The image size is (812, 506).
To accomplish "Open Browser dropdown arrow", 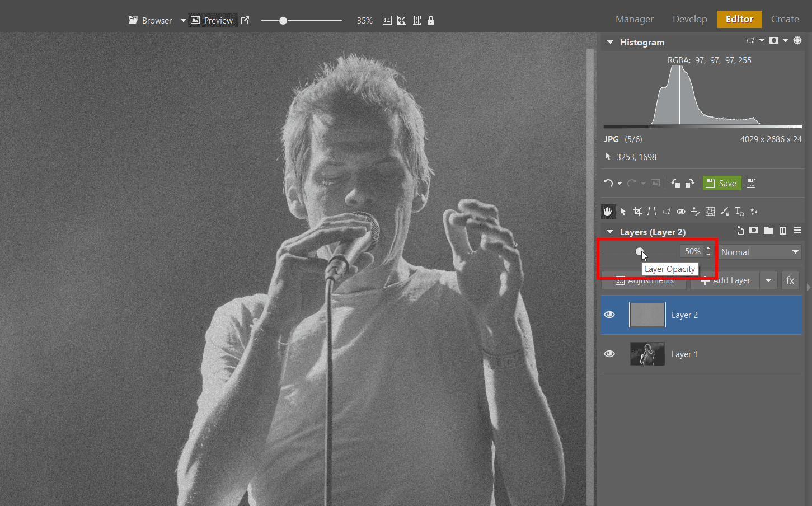I will click(183, 21).
